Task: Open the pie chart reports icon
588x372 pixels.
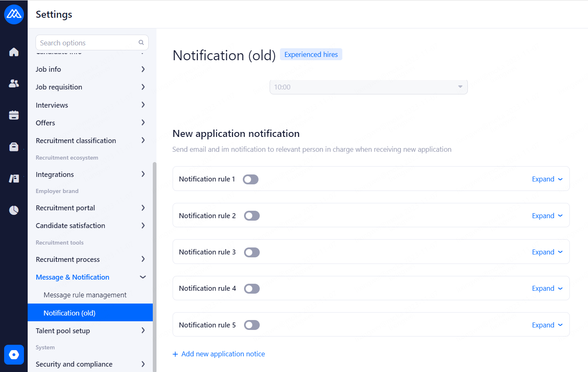Action: 14,210
